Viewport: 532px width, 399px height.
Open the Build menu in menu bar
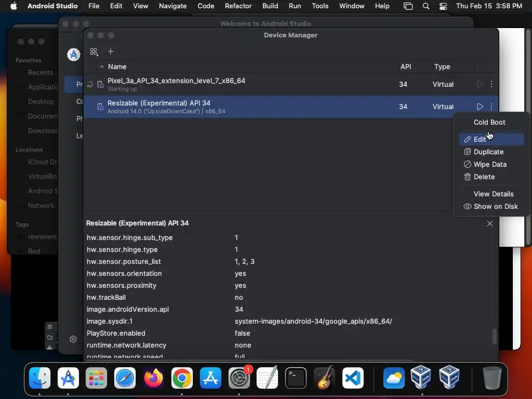pos(270,6)
